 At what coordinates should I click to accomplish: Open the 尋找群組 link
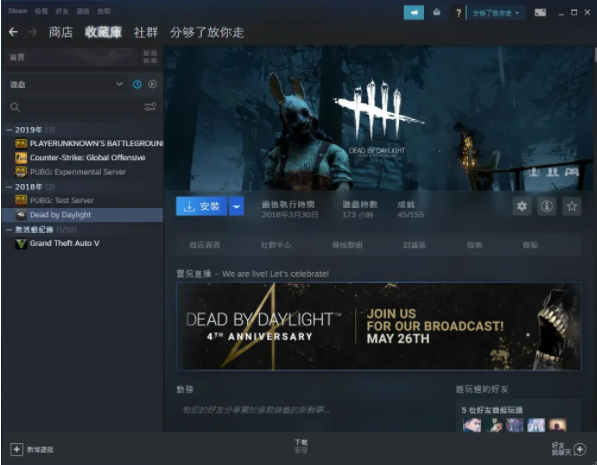pos(347,245)
